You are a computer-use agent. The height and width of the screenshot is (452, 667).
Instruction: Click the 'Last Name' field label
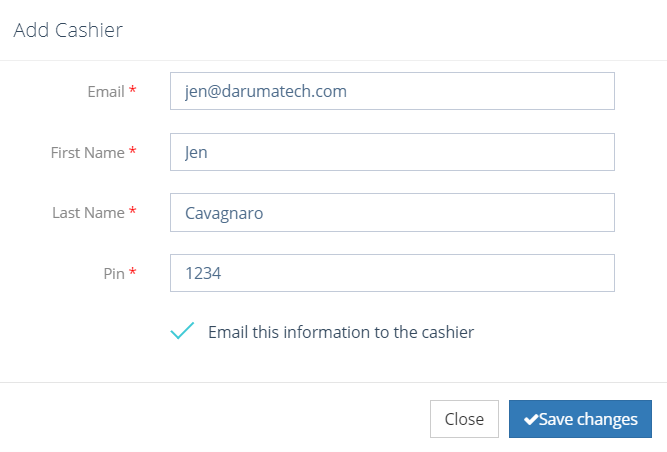88,213
